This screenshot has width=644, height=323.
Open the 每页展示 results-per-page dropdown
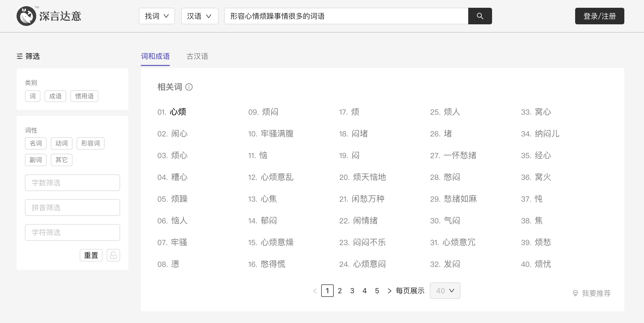point(445,291)
